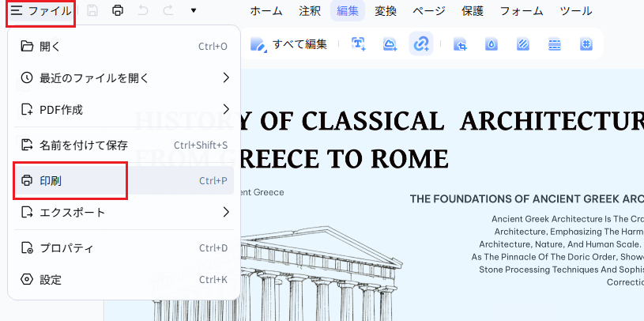644x321 pixels.
Task: Choose 名前を付けて保存 menu entry
Action: click(124, 145)
